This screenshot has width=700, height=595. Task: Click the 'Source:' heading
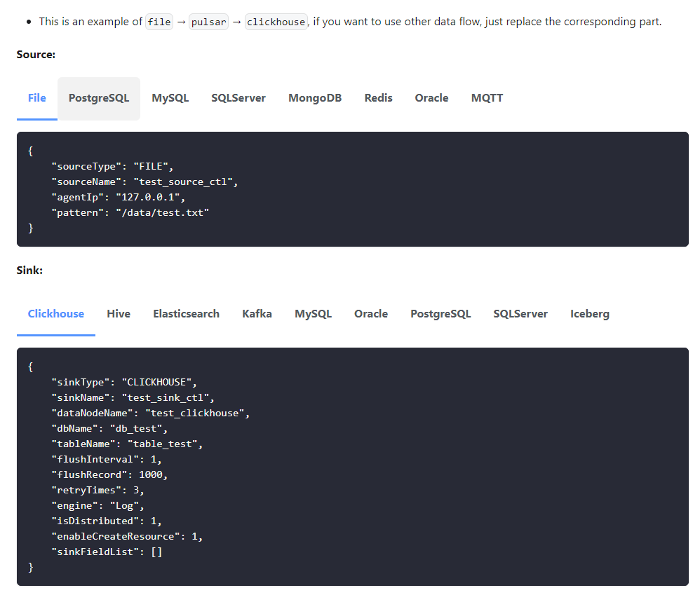pyautogui.click(x=36, y=55)
